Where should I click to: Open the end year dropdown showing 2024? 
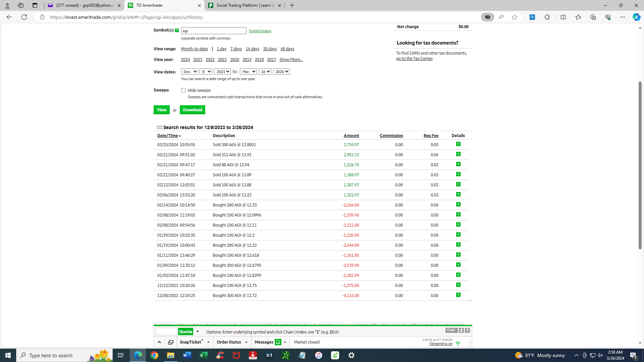pyautogui.click(x=281, y=72)
